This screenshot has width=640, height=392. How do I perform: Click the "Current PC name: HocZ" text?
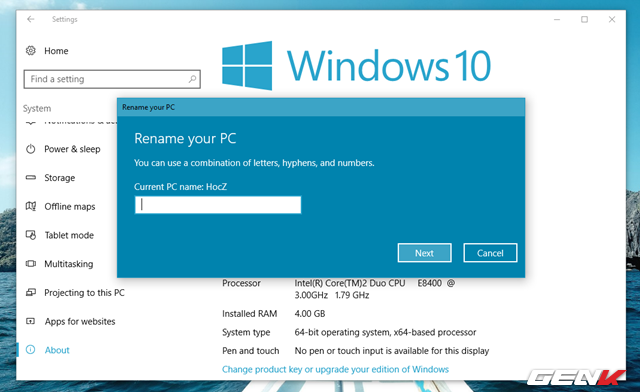click(180, 187)
